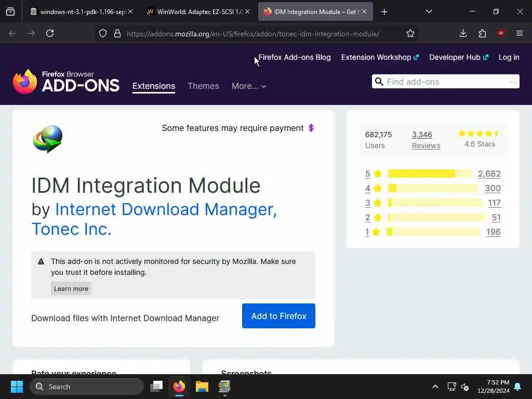Open the 2,682 five-star review count
This screenshot has height=399, width=532.
[x=489, y=174]
